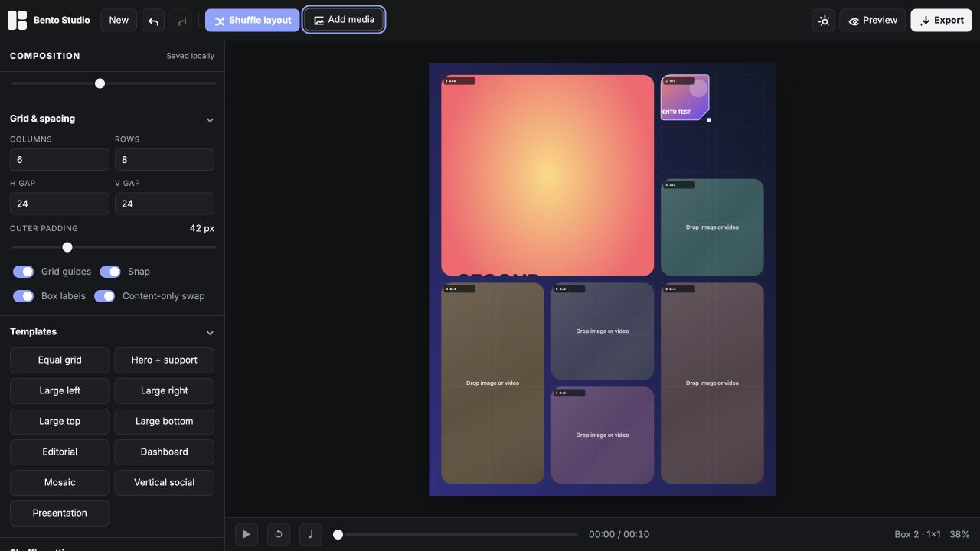Image resolution: width=980 pixels, height=551 pixels.
Task: Toggle light theme with sun icon
Action: [824, 21]
